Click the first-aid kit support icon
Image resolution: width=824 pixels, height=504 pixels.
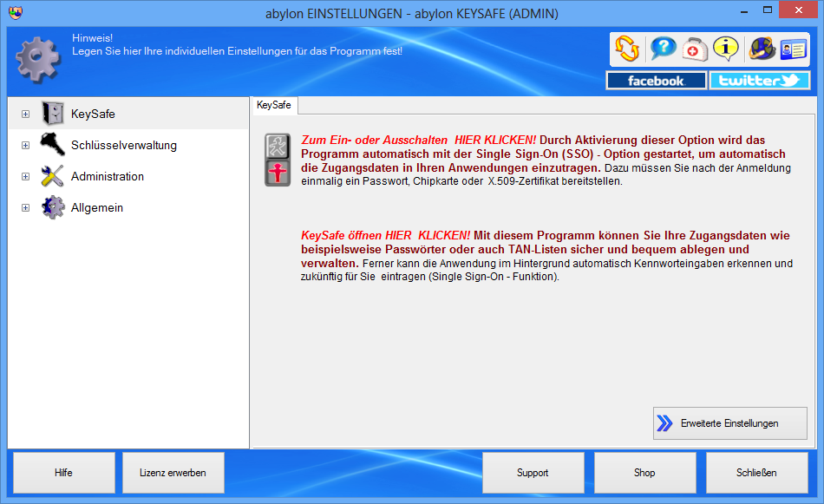[x=695, y=49]
